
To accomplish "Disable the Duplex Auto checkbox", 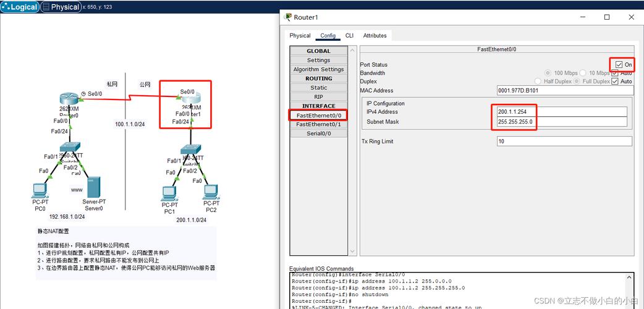I will 614,82.
